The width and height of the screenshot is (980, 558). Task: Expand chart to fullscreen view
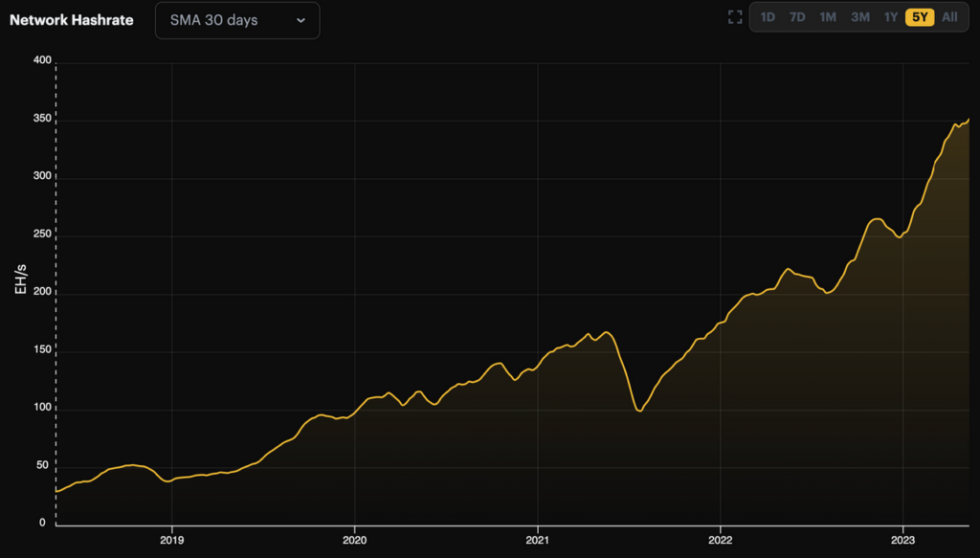[735, 17]
